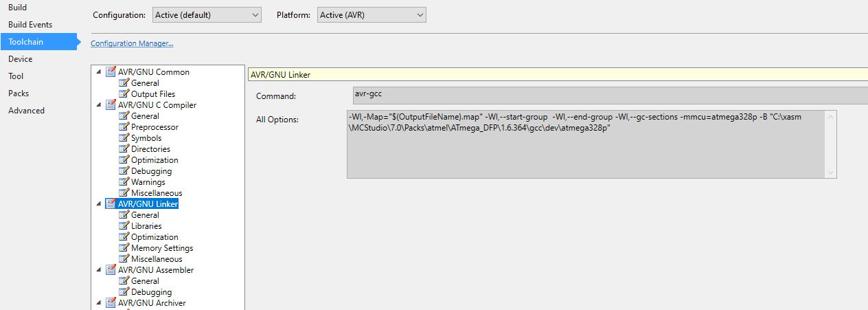The height and width of the screenshot is (310, 868).
Task: Select Directories under AVR/GNU C Compiler
Action: [x=150, y=149]
